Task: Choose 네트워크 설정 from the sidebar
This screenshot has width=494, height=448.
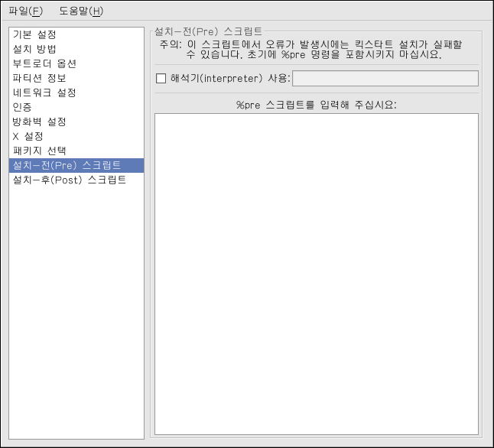Action: (x=44, y=93)
